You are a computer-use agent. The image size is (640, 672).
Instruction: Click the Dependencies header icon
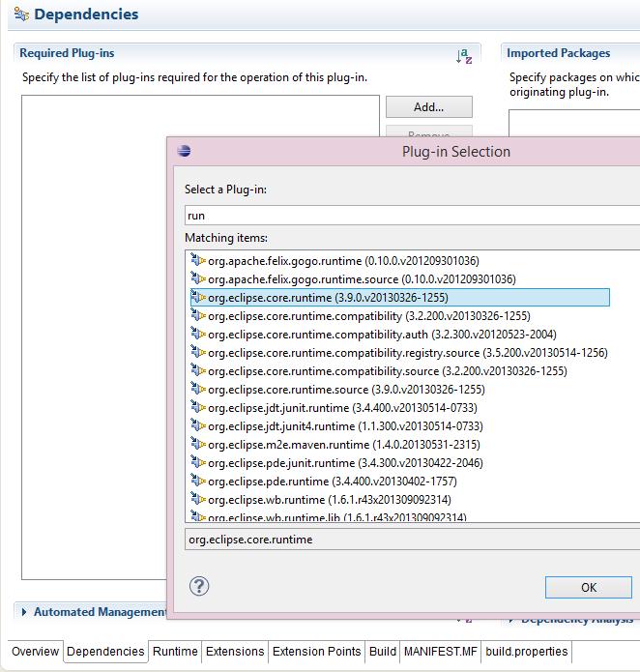pyautogui.click(x=21, y=15)
